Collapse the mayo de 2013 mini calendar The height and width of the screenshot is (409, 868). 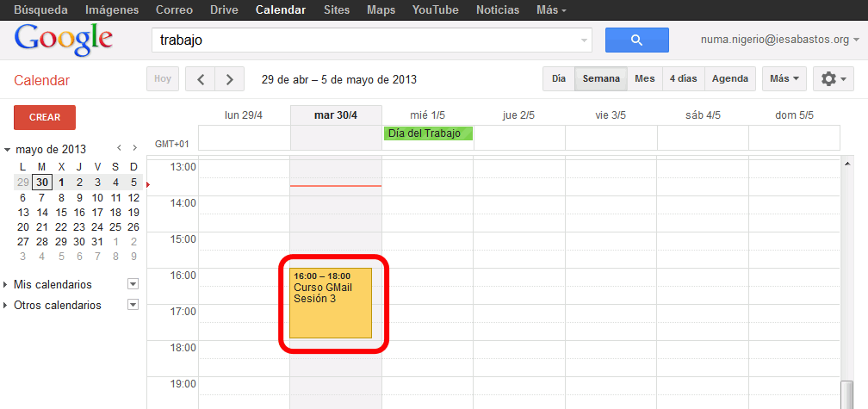(x=7, y=150)
